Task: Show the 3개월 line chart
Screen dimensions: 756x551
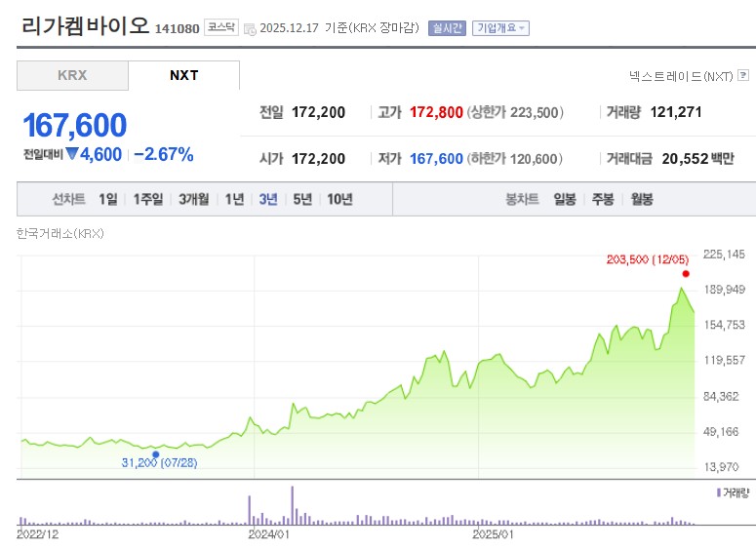Action: coord(194,199)
